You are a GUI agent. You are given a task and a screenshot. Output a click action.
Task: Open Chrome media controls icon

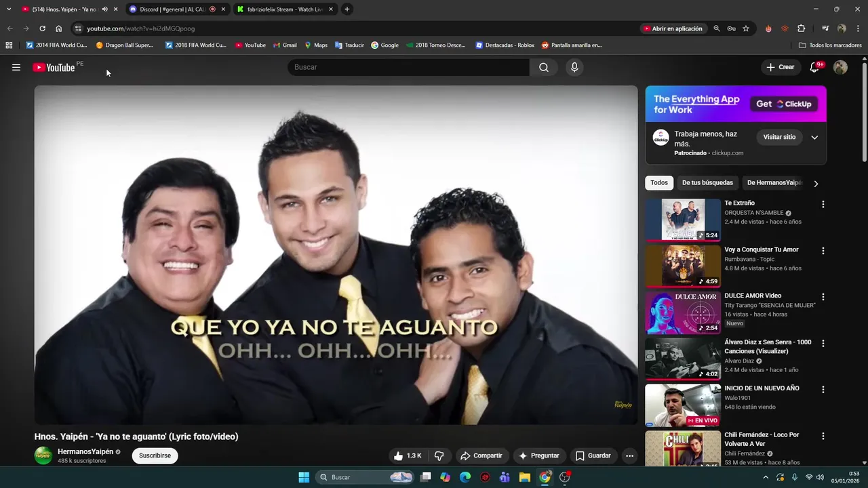click(x=825, y=28)
